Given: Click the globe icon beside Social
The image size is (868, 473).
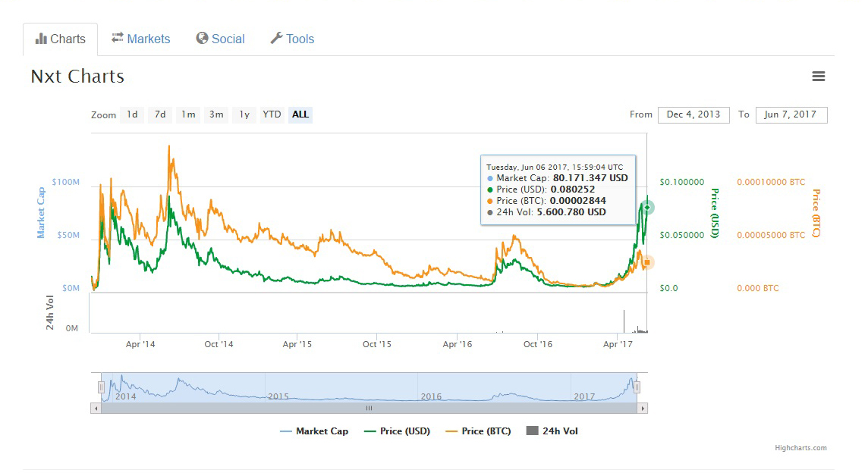Looking at the screenshot, I should [202, 38].
